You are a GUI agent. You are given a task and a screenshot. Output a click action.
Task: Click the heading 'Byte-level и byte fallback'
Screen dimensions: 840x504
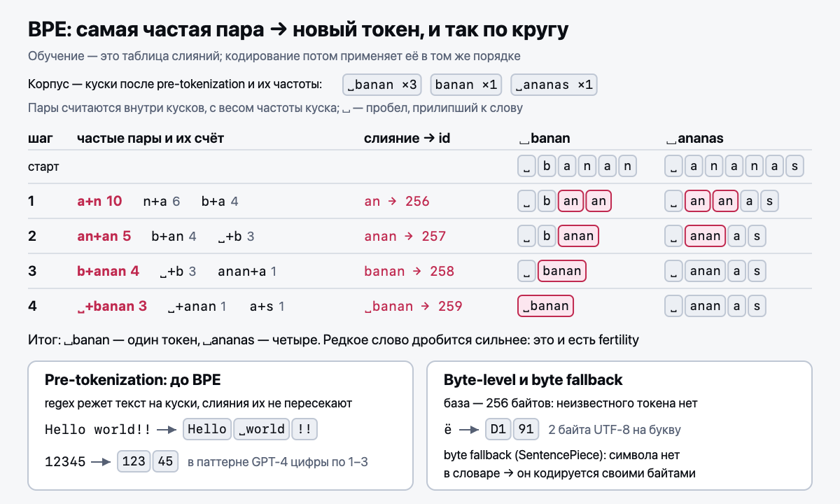533,380
